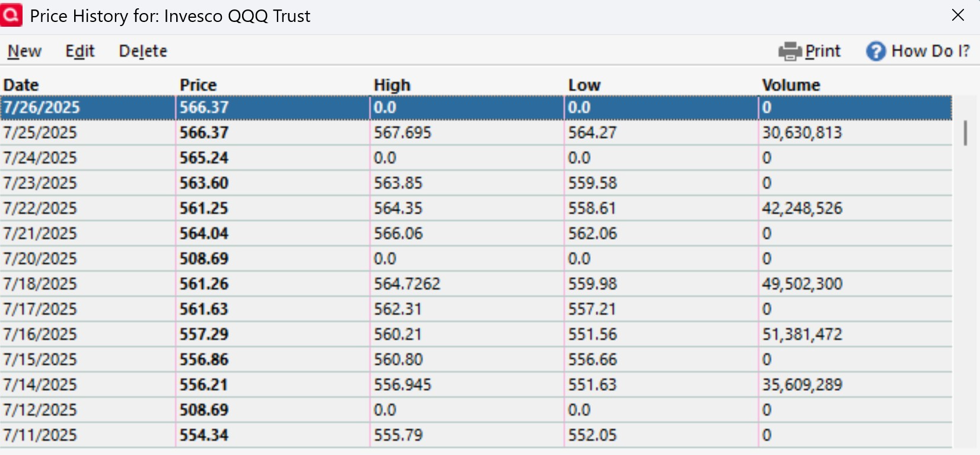Click the low value 559.98
980x455 pixels.
pyautogui.click(x=593, y=284)
